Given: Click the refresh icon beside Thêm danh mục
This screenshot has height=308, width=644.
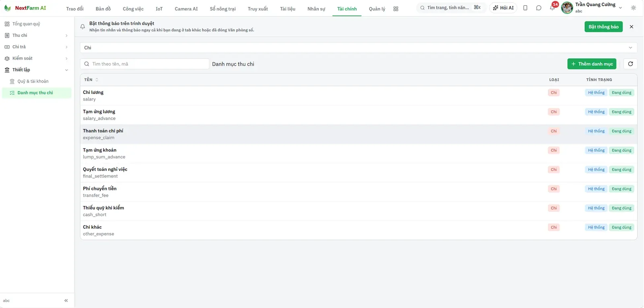Looking at the screenshot, I should (x=630, y=64).
